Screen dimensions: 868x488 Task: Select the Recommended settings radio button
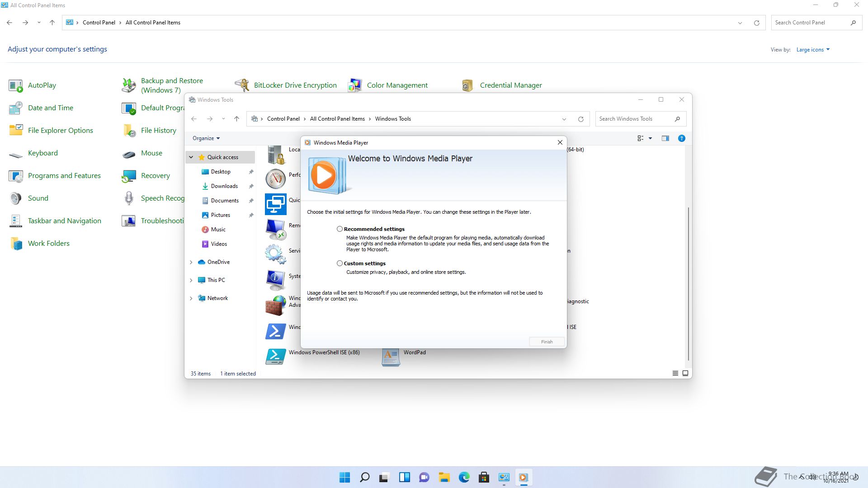pyautogui.click(x=340, y=229)
